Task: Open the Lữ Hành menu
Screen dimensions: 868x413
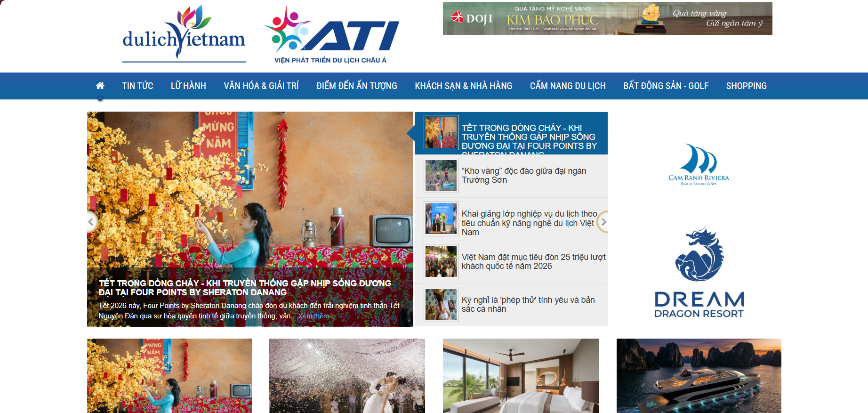Action: click(x=188, y=86)
